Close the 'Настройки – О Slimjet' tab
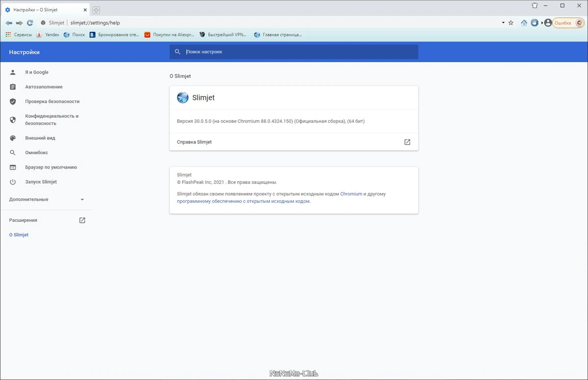588x380 pixels. click(x=86, y=9)
